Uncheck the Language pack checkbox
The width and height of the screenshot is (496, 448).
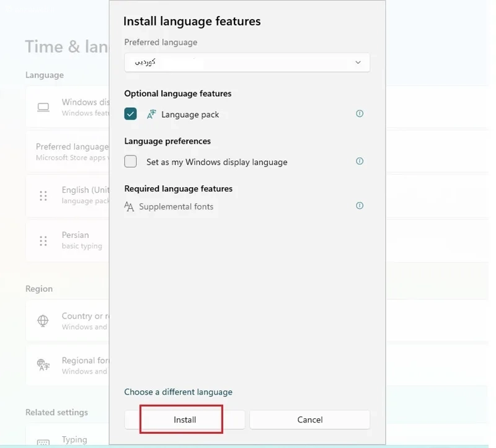(x=130, y=114)
